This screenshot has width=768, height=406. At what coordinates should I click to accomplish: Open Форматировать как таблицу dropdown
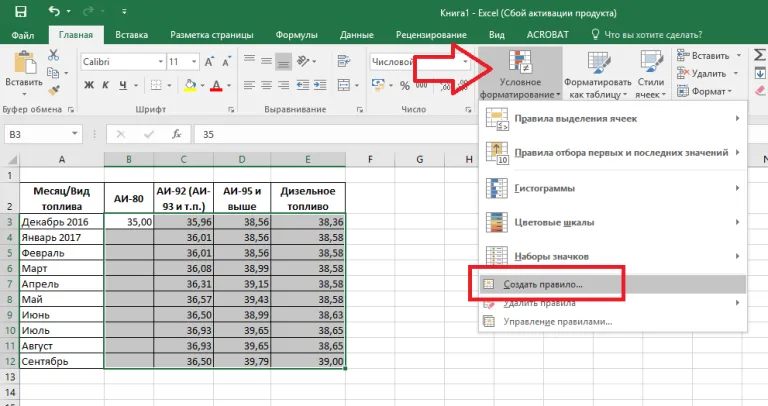click(x=598, y=73)
